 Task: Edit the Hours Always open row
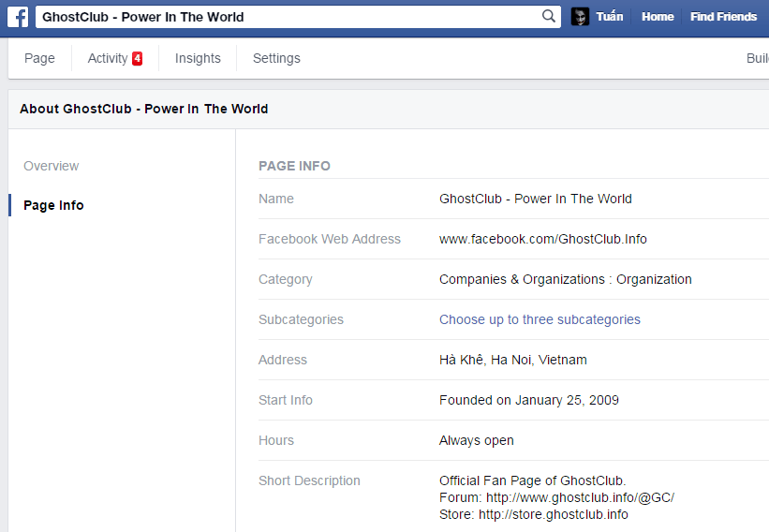(x=513, y=440)
